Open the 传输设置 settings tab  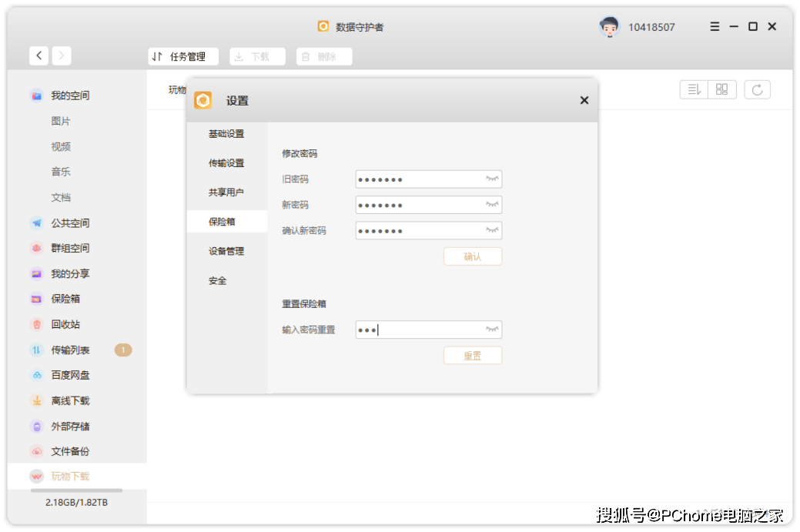pos(227,163)
